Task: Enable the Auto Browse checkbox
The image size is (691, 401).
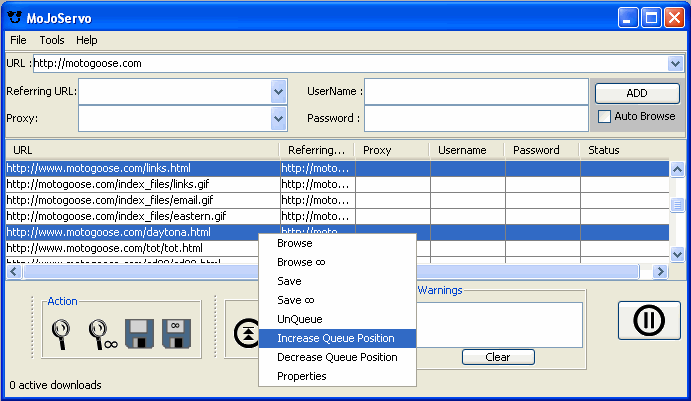Action: (x=604, y=117)
